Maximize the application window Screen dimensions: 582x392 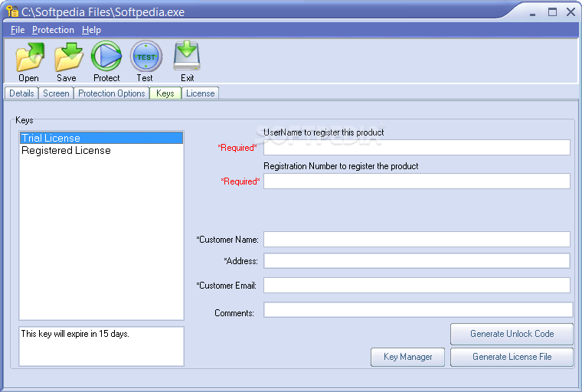552,12
